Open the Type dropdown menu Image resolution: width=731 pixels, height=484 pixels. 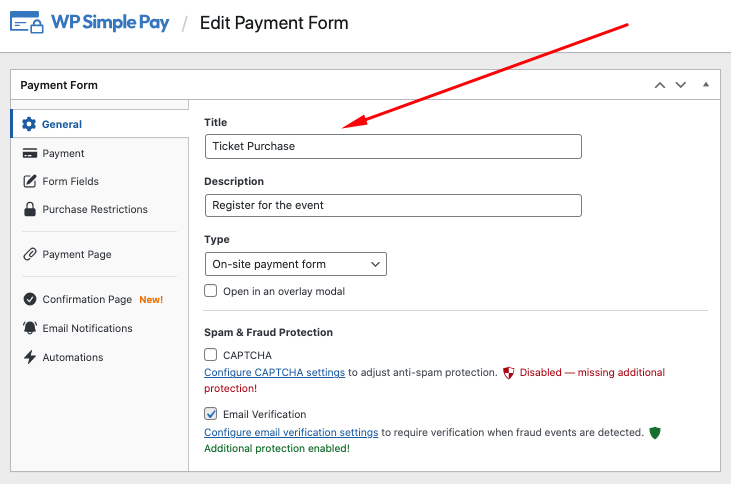[295, 264]
